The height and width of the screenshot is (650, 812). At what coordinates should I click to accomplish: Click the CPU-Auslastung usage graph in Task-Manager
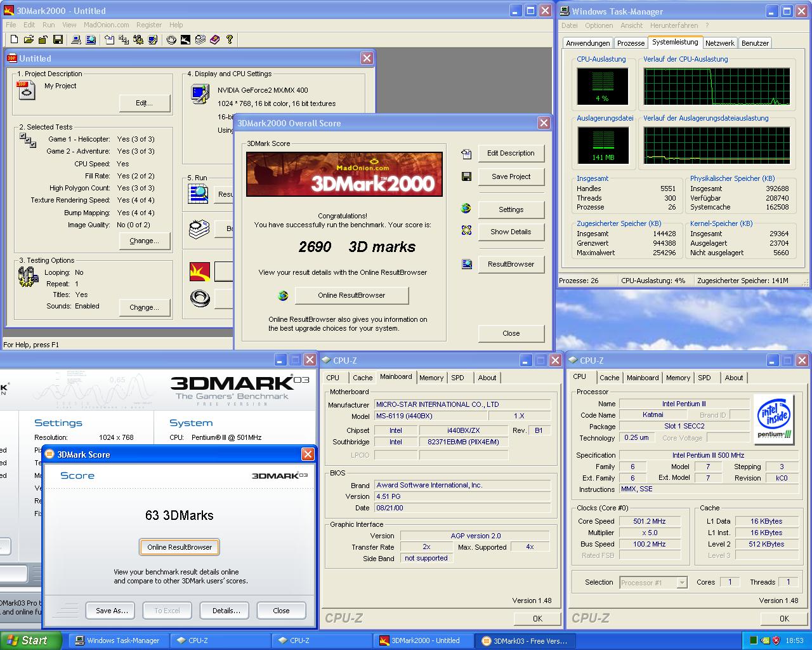coord(602,86)
